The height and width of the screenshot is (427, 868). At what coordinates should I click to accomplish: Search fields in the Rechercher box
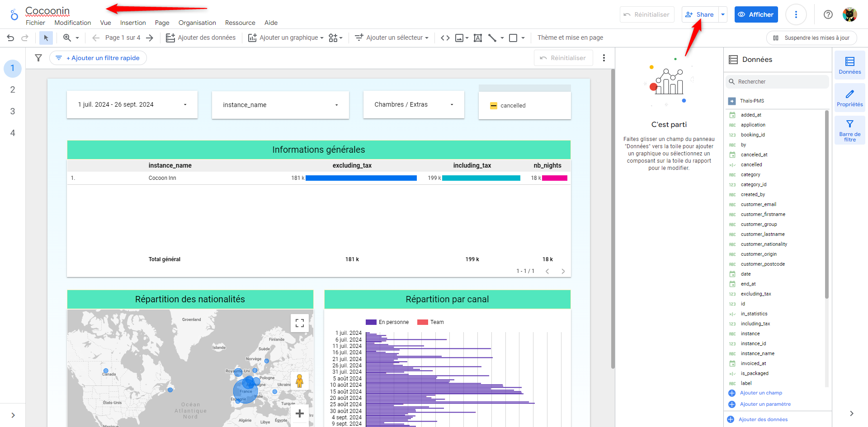[x=777, y=82]
